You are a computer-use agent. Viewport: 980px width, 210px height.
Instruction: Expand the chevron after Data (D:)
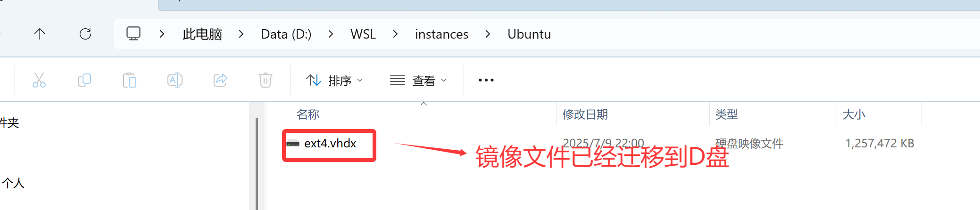pyautogui.click(x=331, y=34)
